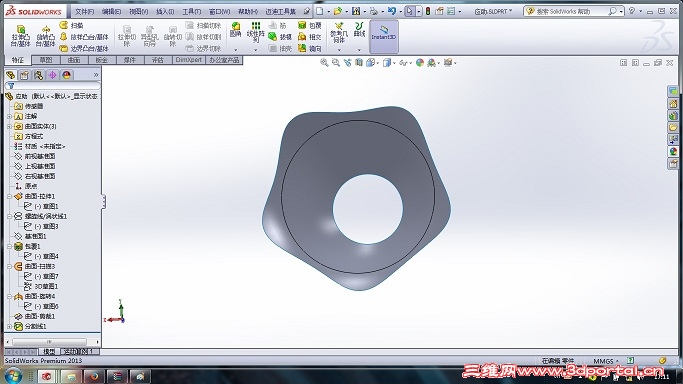Image resolution: width=683 pixels, height=384 pixels.
Task: Select the Linear Pattern (线性阵列) tool
Action: click(x=256, y=33)
